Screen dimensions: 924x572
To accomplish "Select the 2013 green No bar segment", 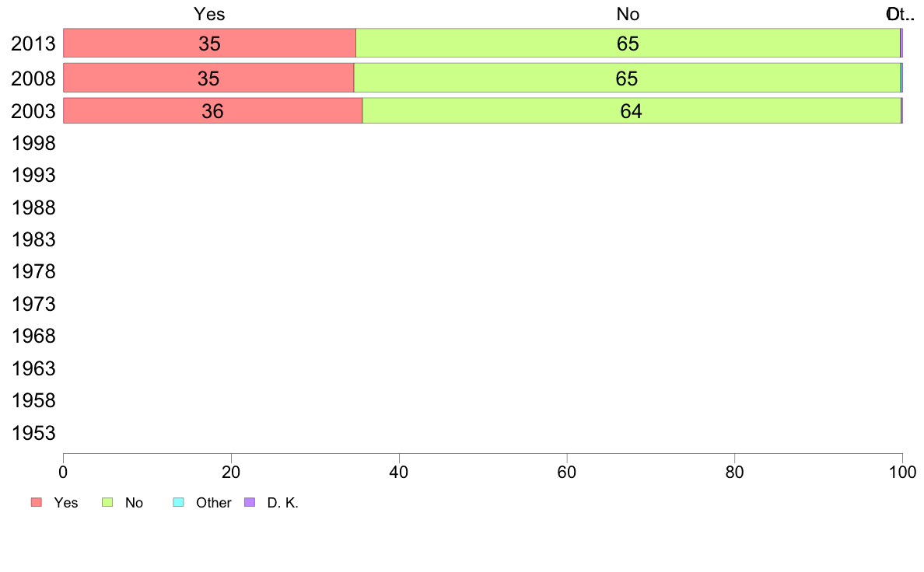I will pyautogui.click(x=628, y=43).
